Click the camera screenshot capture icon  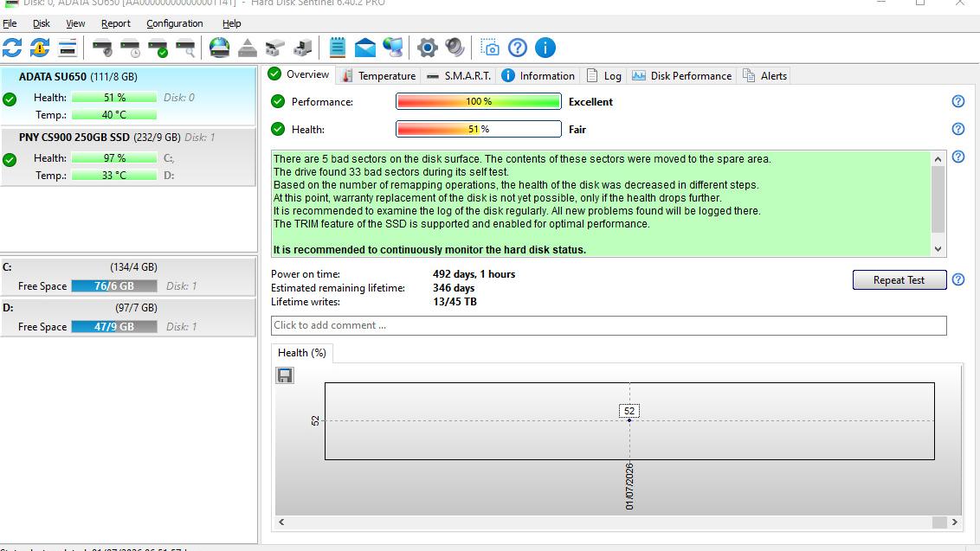490,48
